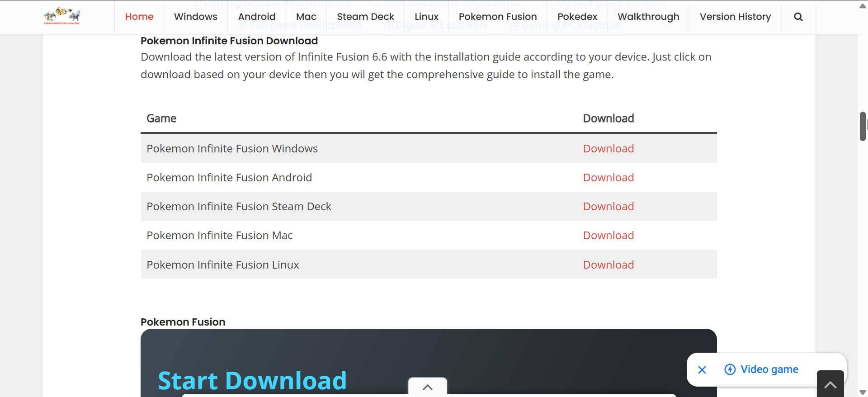The image size is (868, 397).
Task: Click the scrollbar down arrow
Action: [863, 392]
